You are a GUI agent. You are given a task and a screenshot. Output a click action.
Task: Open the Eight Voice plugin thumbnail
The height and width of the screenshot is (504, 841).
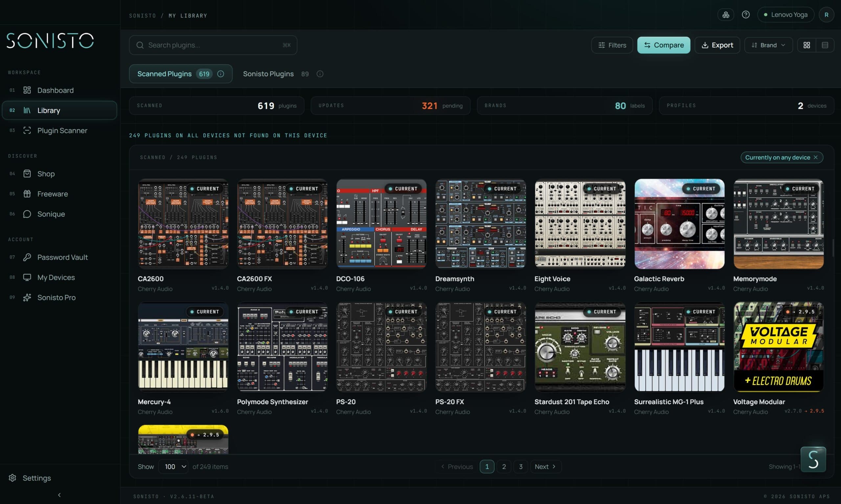point(580,224)
